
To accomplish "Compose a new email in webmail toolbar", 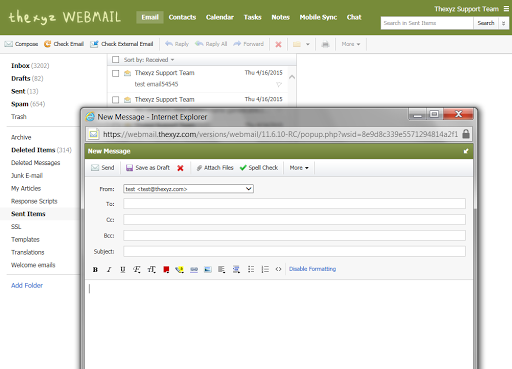I will [21, 44].
